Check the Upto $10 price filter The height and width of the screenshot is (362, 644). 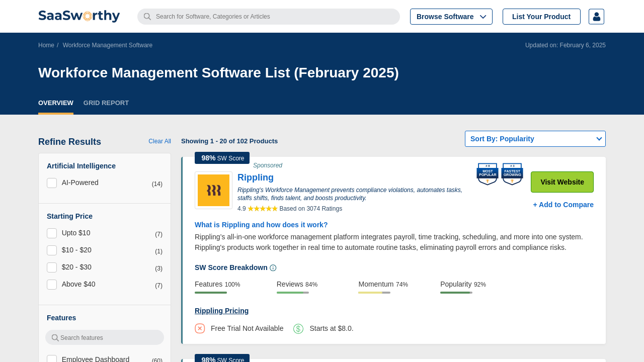tap(52, 233)
